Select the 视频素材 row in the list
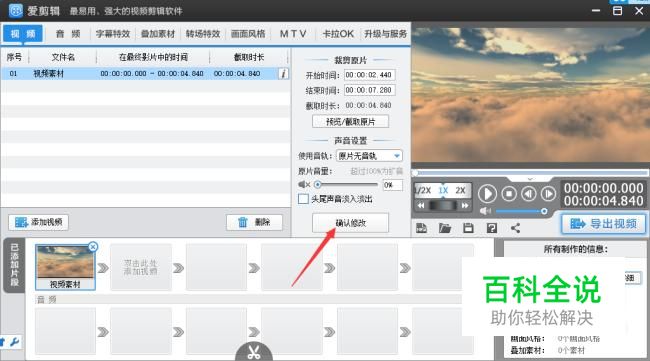Viewport: 650px width, 361px height. pos(145,74)
